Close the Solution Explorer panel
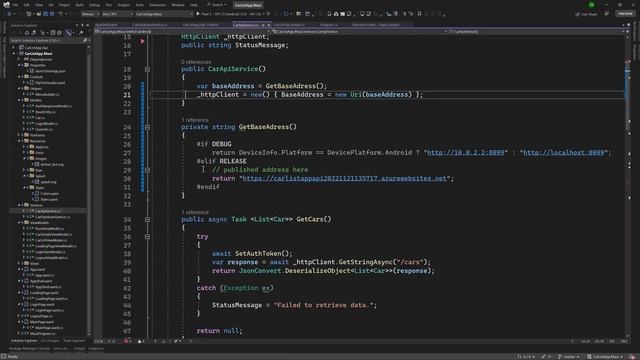 point(87,25)
